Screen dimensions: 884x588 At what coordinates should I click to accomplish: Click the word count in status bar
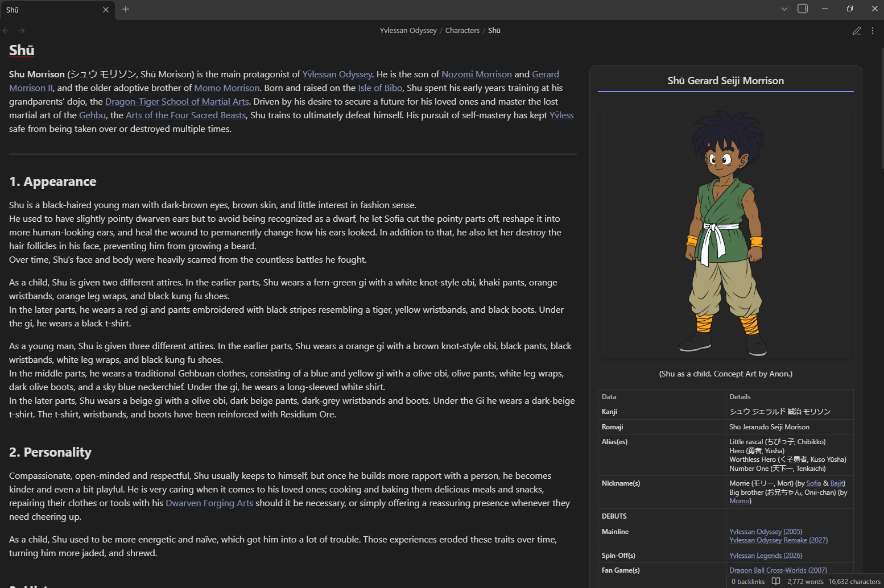[x=805, y=581]
